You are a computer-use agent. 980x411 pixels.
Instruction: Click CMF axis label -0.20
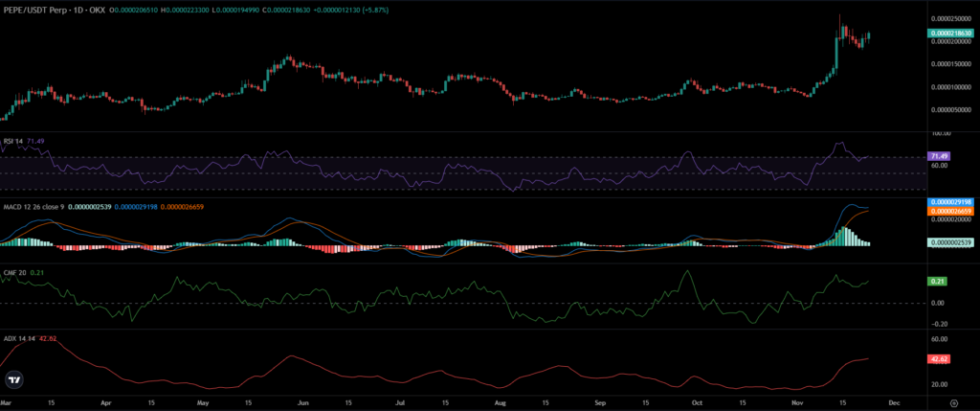[938, 324]
